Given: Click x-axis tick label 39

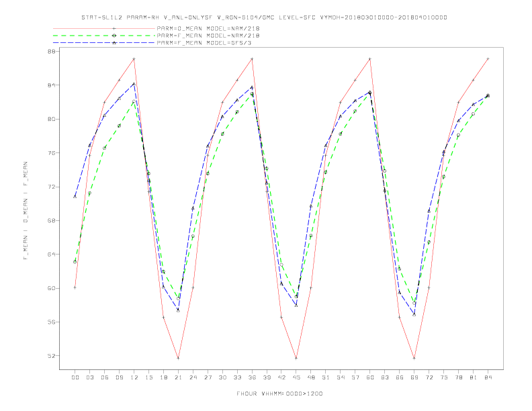Looking at the screenshot, I should (x=267, y=377).
